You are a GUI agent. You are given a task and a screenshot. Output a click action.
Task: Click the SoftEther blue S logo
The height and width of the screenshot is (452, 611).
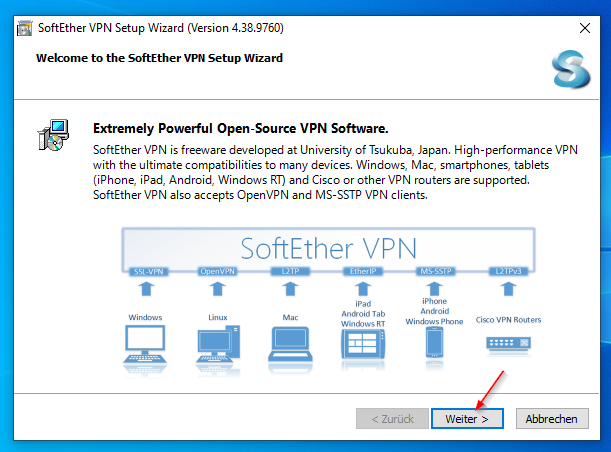(x=571, y=69)
